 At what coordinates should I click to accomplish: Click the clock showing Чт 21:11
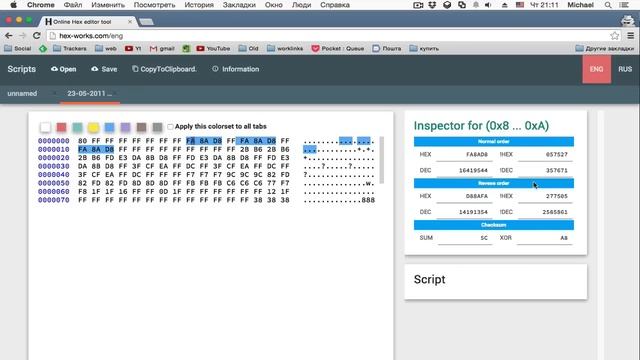click(x=544, y=5)
